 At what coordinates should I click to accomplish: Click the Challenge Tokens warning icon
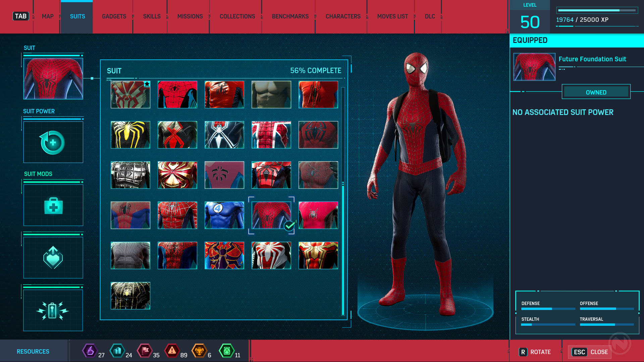[172, 351]
